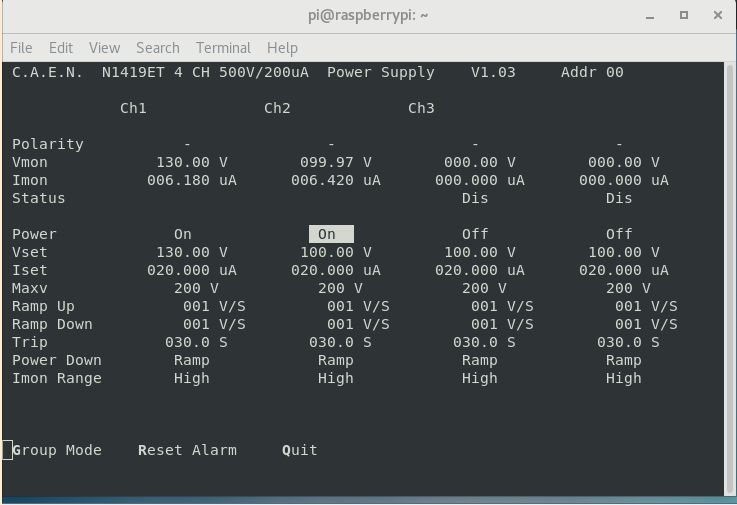
Task: Click Ch2 Iset 020.000 uA value
Action: [335, 270]
